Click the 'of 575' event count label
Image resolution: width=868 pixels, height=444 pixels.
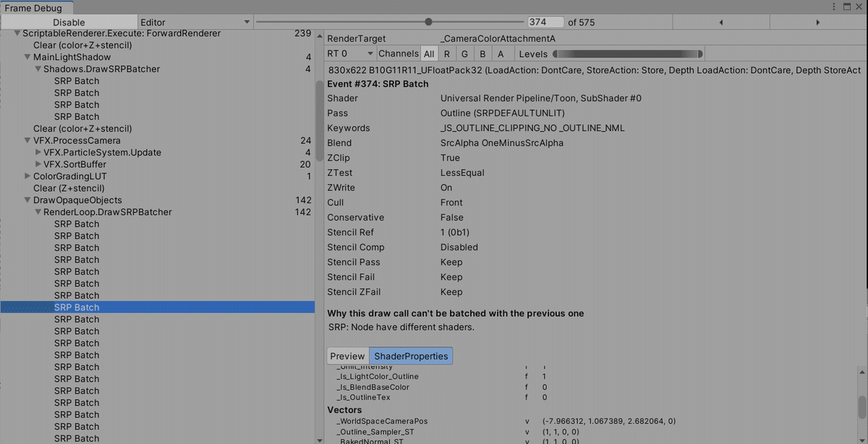(x=582, y=22)
